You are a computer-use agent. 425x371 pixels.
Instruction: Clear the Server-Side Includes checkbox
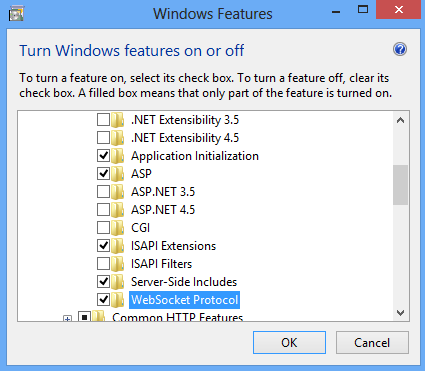[x=103, y=282]
